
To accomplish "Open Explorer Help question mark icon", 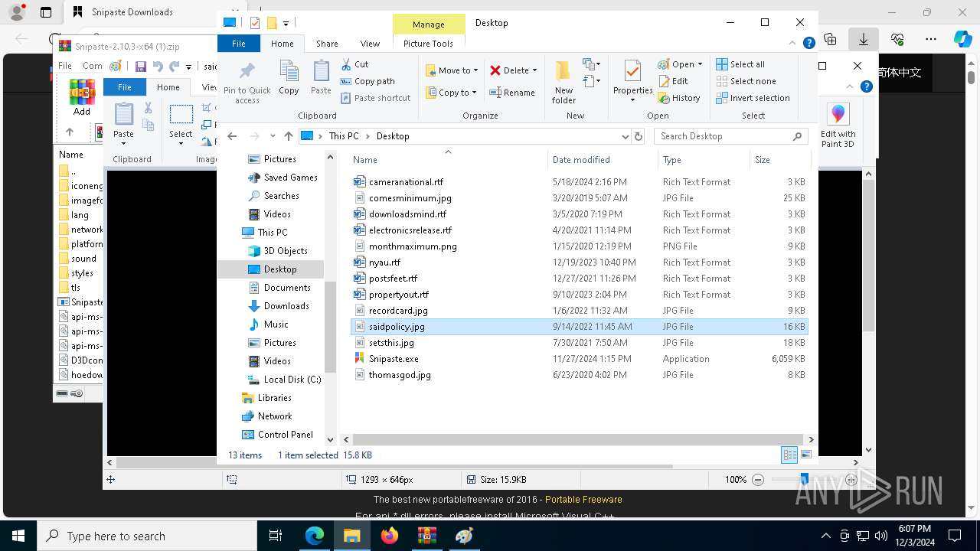I will 808,44.
